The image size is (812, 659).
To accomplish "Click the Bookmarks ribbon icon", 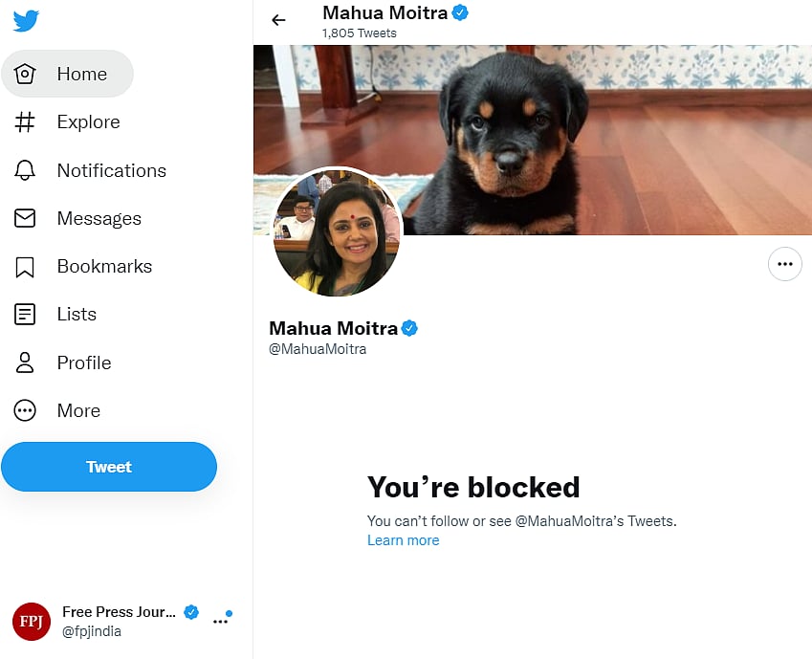I will point(25,267).
